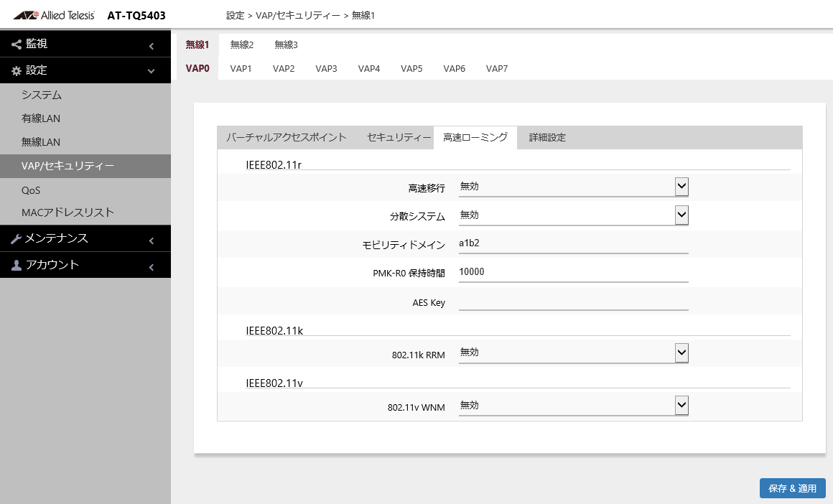Open the 802.11v WNM dropdown
This screenshot has width=833, height=504.
click(573, 406)
